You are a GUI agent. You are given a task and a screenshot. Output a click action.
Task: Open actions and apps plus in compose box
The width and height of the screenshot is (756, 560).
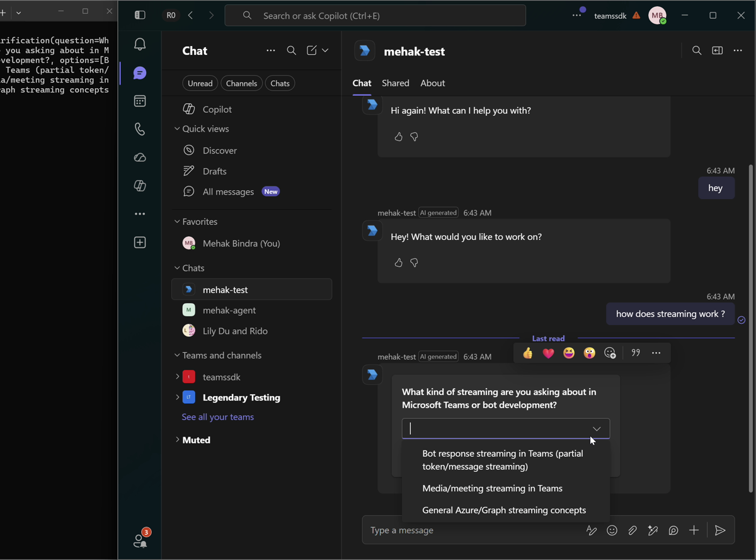[694, 530]
